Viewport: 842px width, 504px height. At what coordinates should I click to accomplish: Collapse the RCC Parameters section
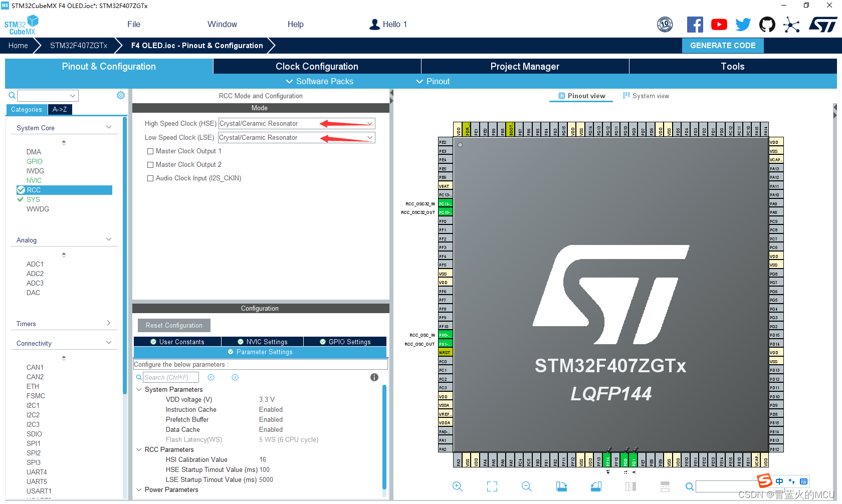139,449
